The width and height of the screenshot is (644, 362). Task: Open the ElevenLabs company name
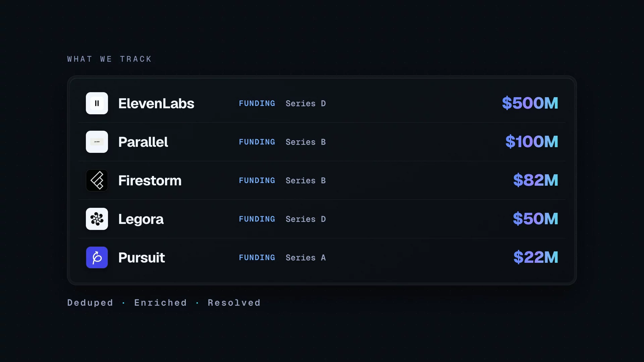(156, 104)
